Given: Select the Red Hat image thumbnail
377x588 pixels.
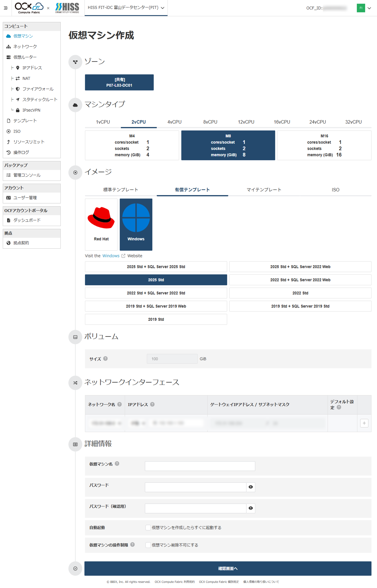Looking at the screenshot, I should [x=101, y=225].
